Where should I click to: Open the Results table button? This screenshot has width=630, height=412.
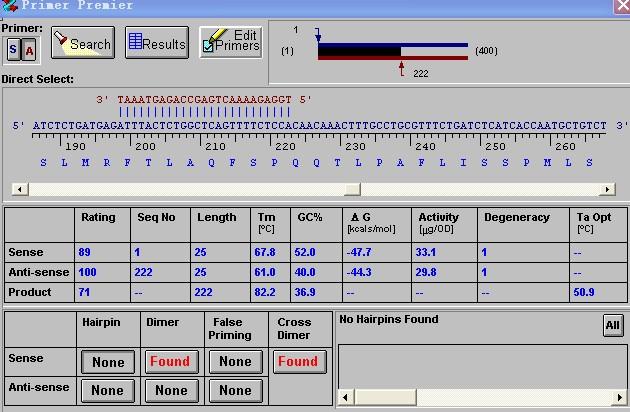coord(157,43)
